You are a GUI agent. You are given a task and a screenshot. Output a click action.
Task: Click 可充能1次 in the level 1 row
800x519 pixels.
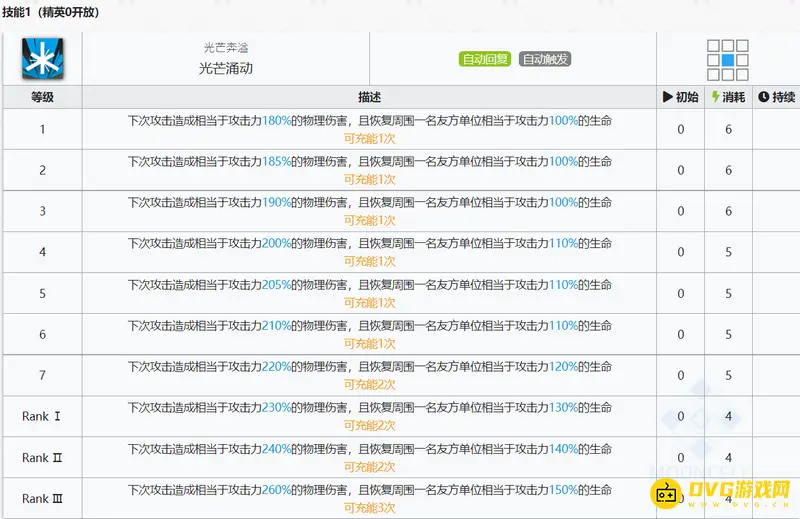tap(369, 139)
